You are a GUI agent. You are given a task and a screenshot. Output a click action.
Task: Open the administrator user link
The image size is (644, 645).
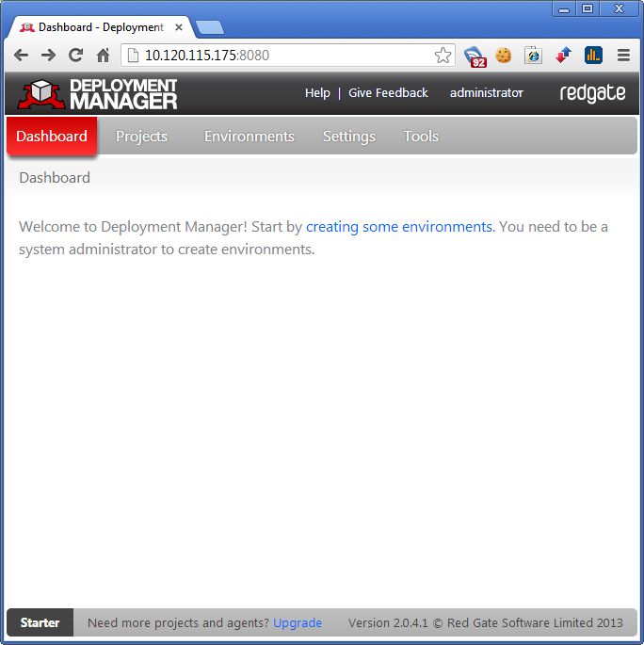[x=487, y=93]
